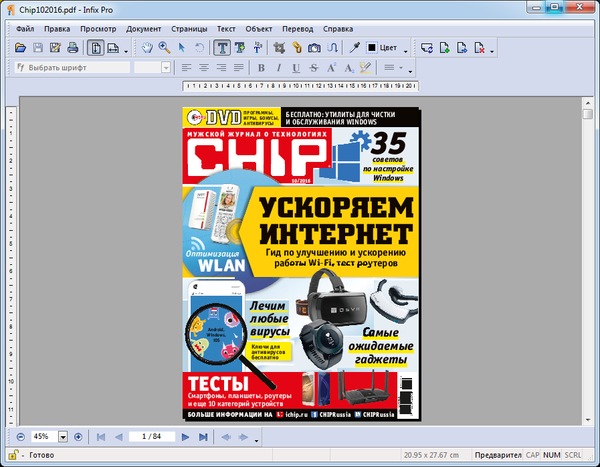Image resolution: width=600 pixels, height=467 pixels.
Task: Open the Файл menu
Action: tap(25, 29)
